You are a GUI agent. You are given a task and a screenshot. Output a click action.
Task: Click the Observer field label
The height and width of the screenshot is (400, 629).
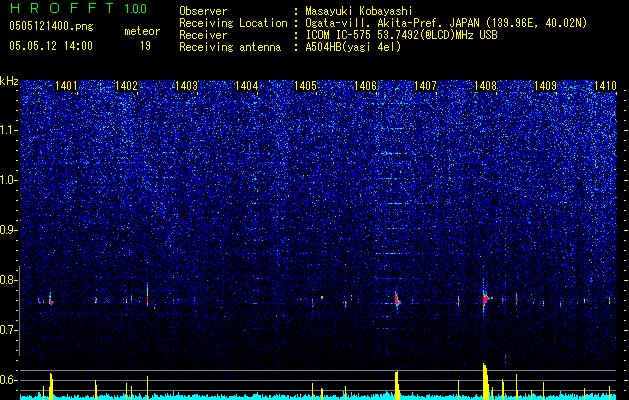pyautogui.click(x=203, y=11)
